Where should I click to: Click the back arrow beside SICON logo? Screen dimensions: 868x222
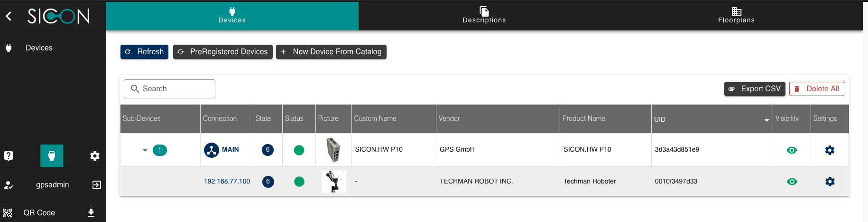(x=9, y=16)
